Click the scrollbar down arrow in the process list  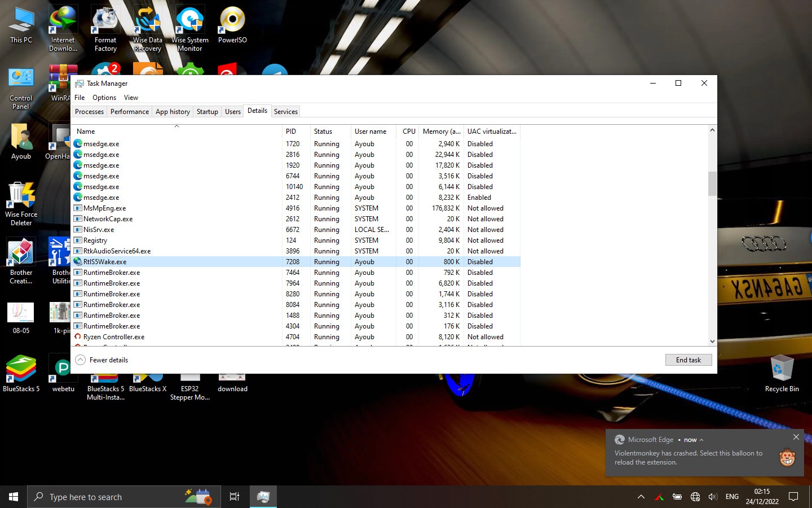pyautogui.click(x=712, y=341)
